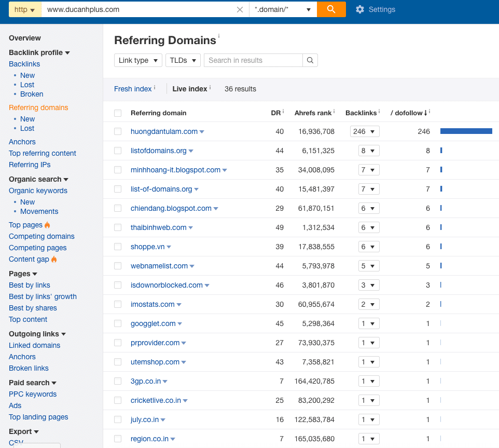Click the orange search magnifier button
The width and height of the screenshot is (499, 448).
point(331,9)
